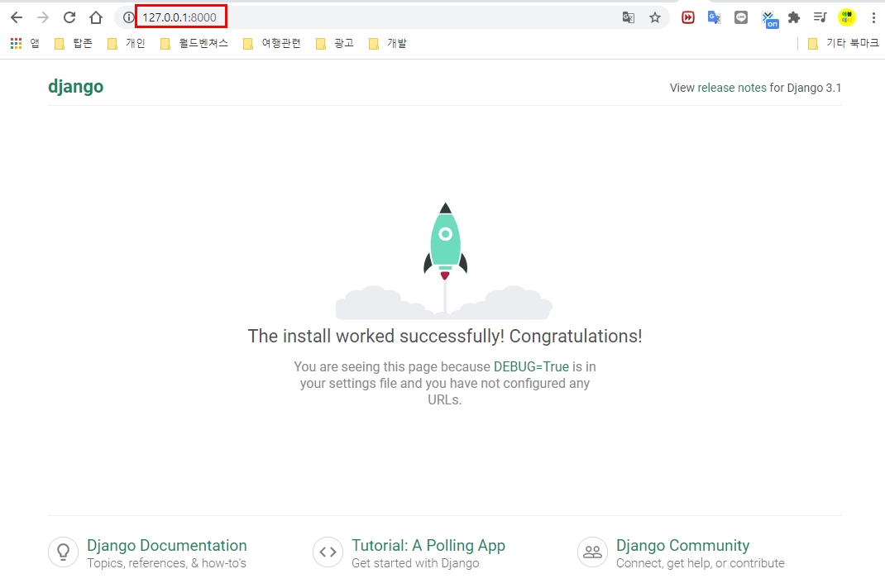Image resolution: width=885 pixels, height=588 pixels.
Task: Open Chrome's three-dot menu
Action: click(x=873, y=17)
